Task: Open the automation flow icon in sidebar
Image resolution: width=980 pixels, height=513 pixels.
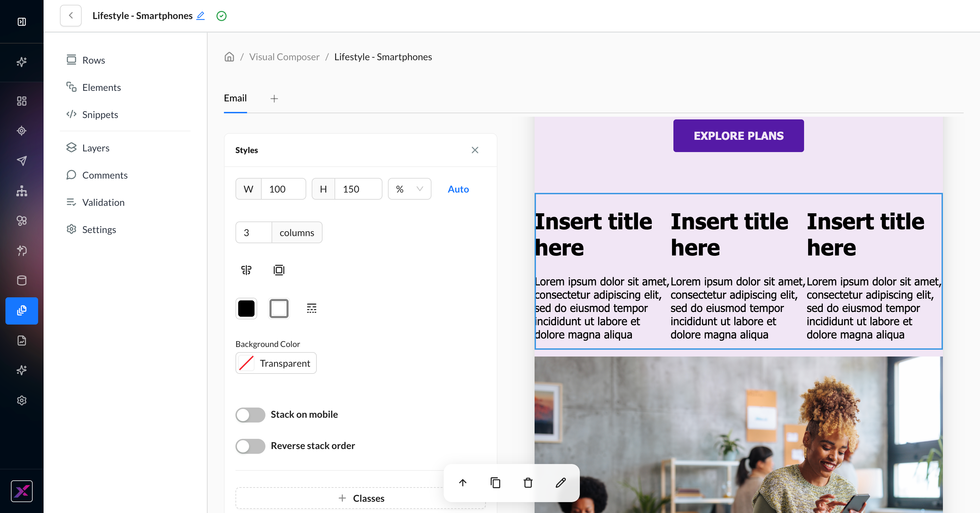Action: coord(22,251)
